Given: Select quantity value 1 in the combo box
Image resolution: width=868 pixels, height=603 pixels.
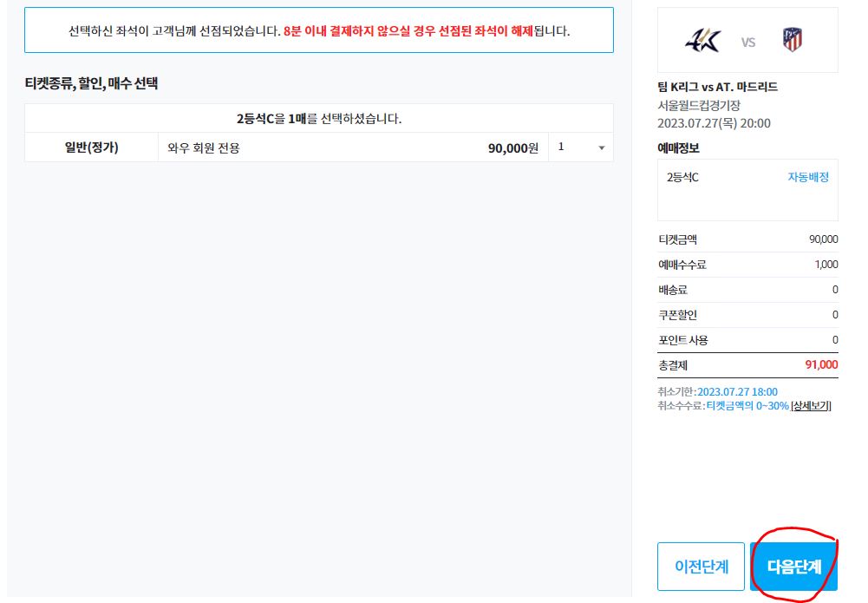Looking at the screenshot, I should 562,147.
